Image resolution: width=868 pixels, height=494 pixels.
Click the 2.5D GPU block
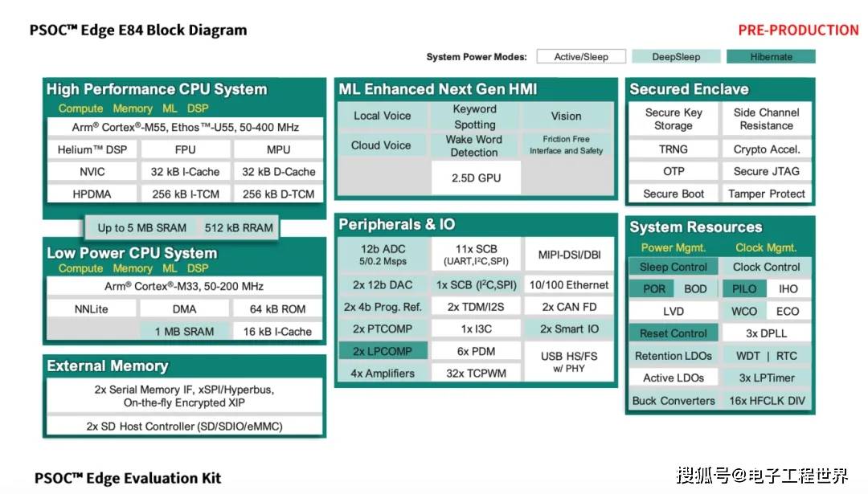[476, 178]
